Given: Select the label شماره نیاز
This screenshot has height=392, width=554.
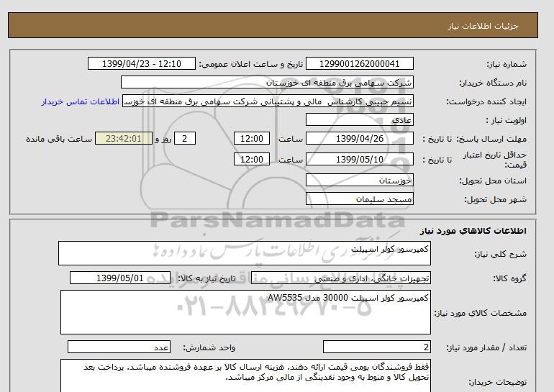Looking at the screenshot, I should (x=507, y=64).
